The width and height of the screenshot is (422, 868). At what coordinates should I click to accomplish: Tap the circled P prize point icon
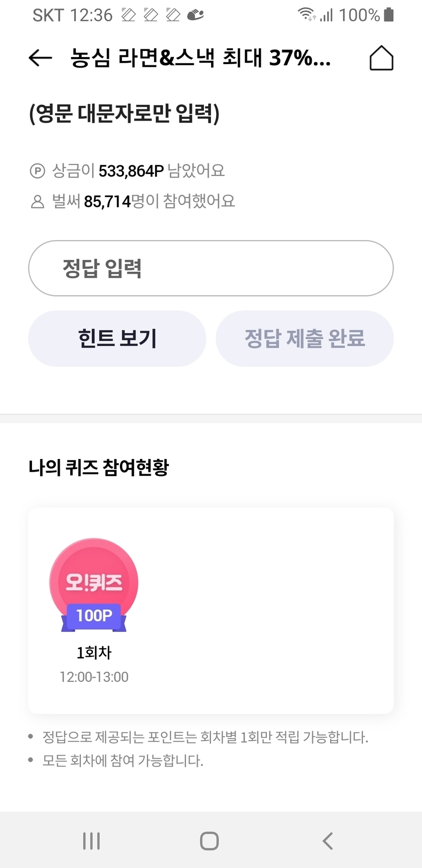38,171
